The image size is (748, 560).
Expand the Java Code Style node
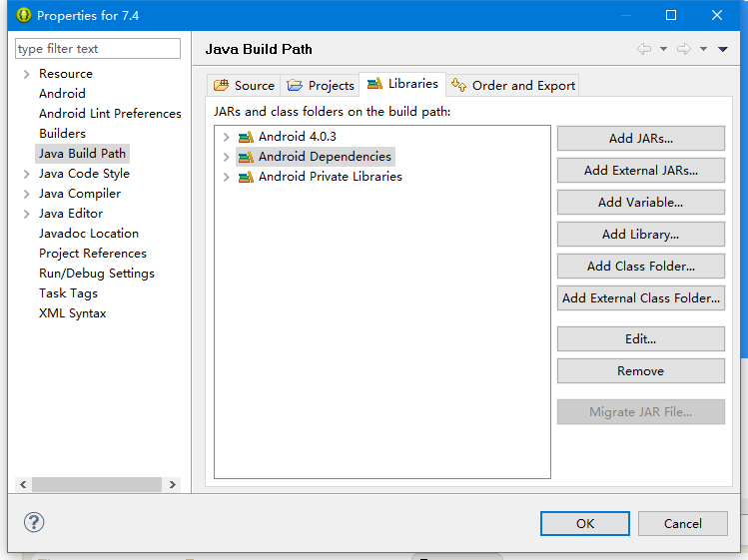tap(27, 174)
